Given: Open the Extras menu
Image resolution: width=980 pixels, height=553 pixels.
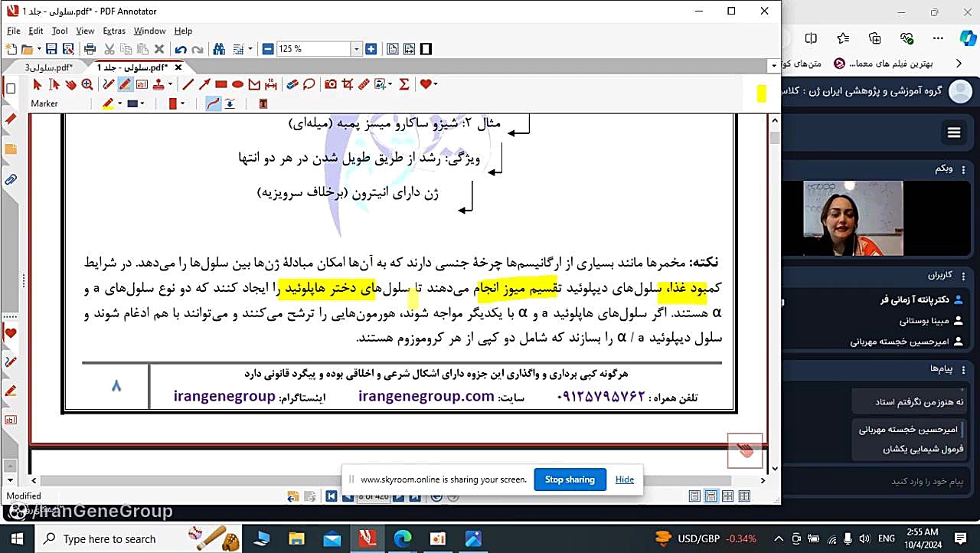Looking at the screenshot, I should [x=113, y=31].
